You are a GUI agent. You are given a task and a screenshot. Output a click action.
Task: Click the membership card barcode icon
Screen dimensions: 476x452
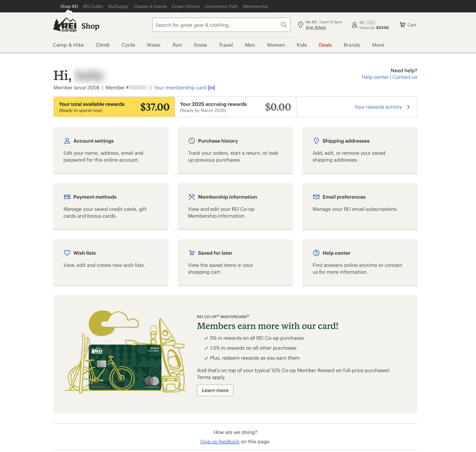211,88
